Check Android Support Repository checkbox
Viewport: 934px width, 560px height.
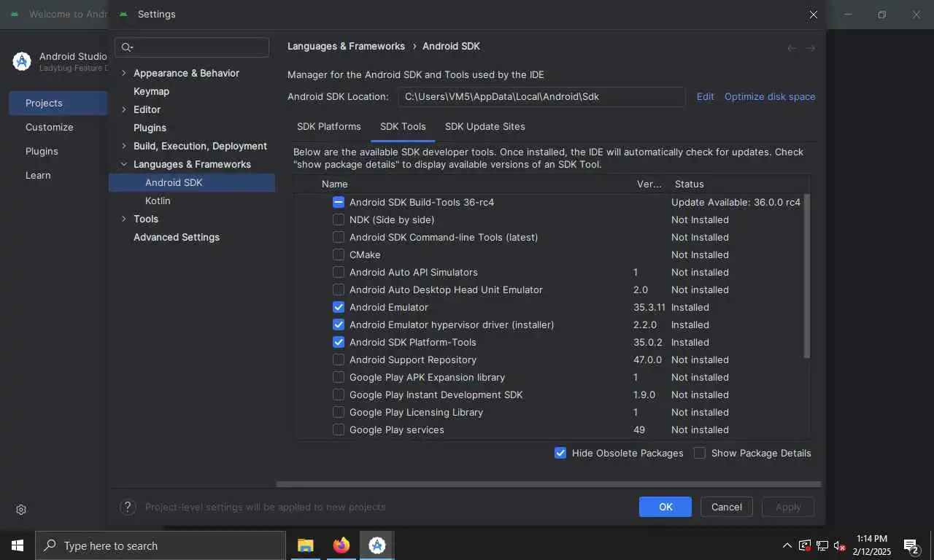(339, 359)
